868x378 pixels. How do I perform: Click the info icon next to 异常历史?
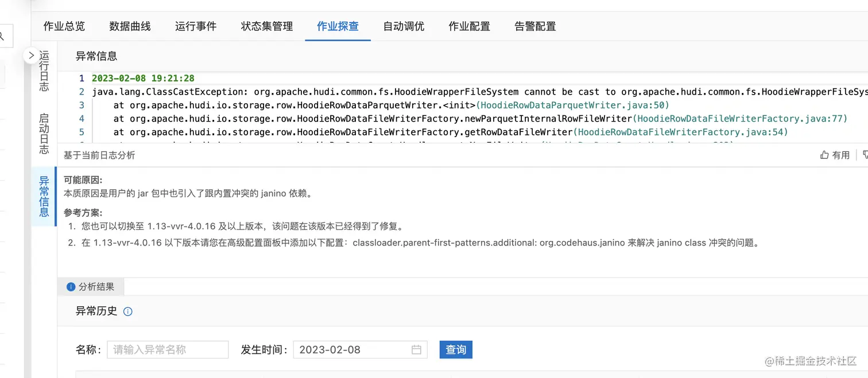click(128, 311)
